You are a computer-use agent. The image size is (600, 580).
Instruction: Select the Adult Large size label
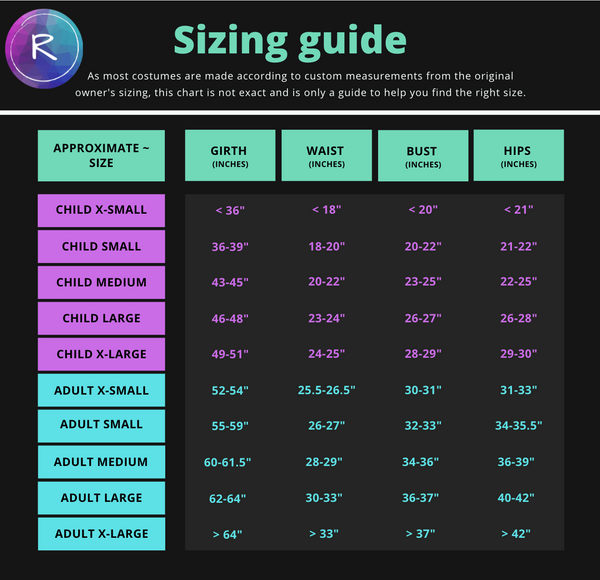point(101,498)
